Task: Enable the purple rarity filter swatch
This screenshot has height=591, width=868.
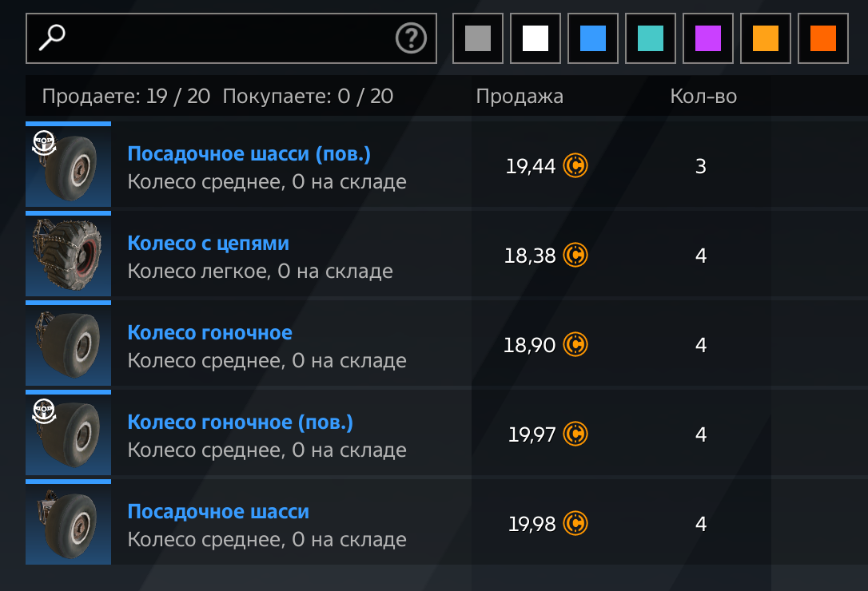Action: [x=708, y=38]
